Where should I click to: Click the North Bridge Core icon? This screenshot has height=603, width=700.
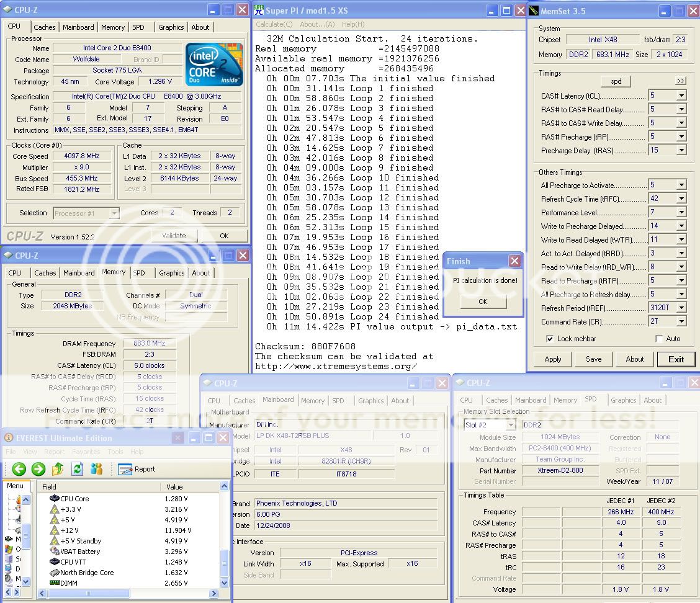pyautogui.click(x=55, y=573)
